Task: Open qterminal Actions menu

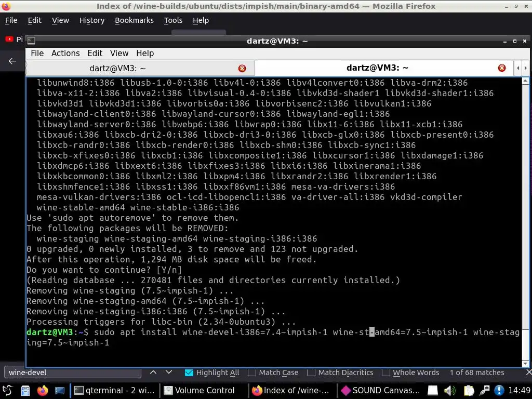Action: pos(65,54)
